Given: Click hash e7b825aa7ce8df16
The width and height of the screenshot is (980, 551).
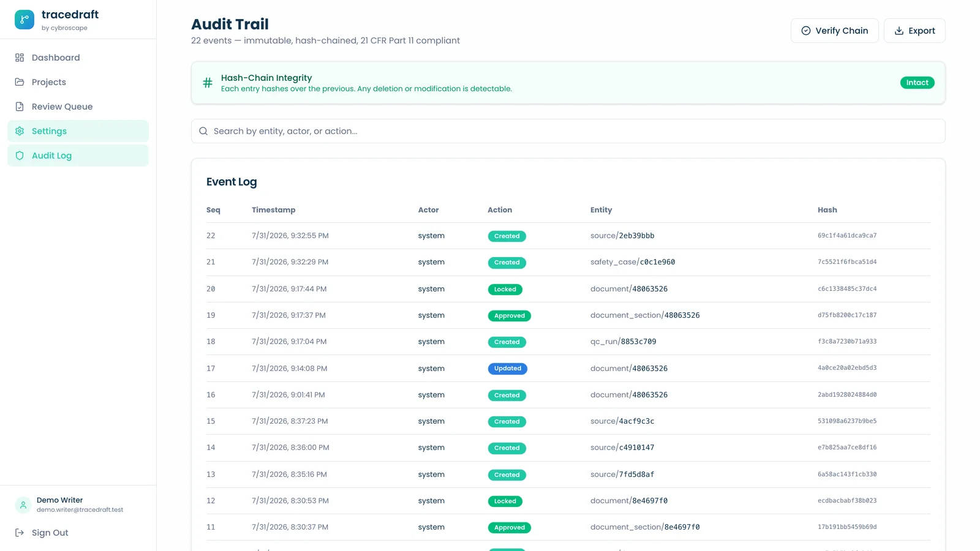Looking at the screenshot, I should pos(847,448).
